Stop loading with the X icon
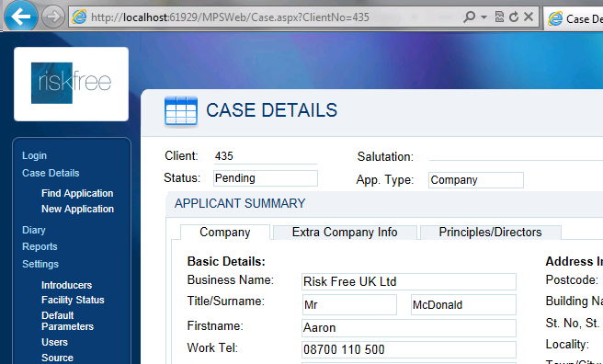This screenshot has height=364, width=603. (529, 17)
